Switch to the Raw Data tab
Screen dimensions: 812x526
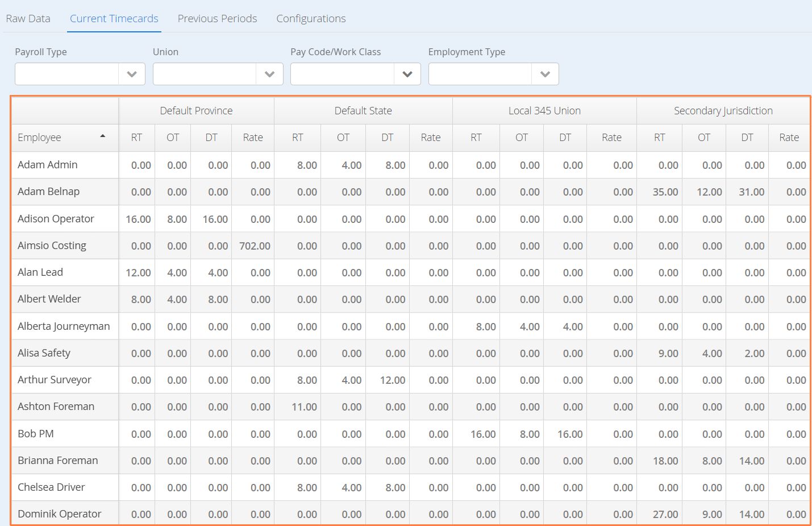(28, 18)
